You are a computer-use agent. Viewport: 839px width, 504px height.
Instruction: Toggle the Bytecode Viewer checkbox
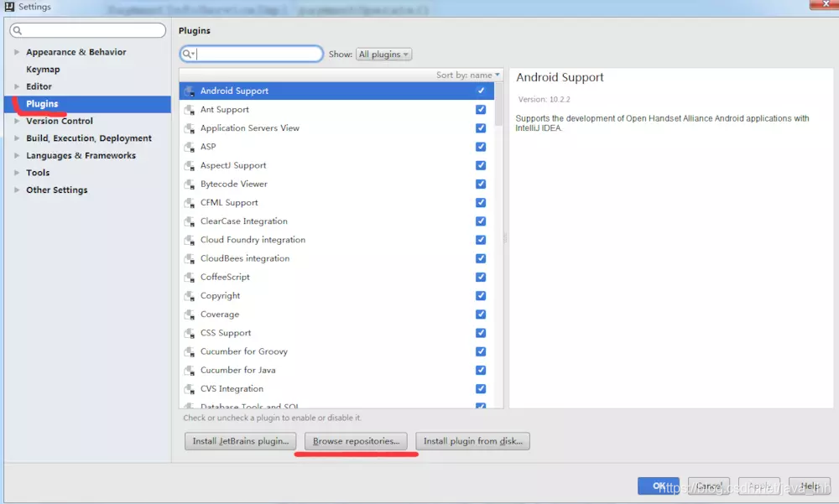tap(481, 184)
